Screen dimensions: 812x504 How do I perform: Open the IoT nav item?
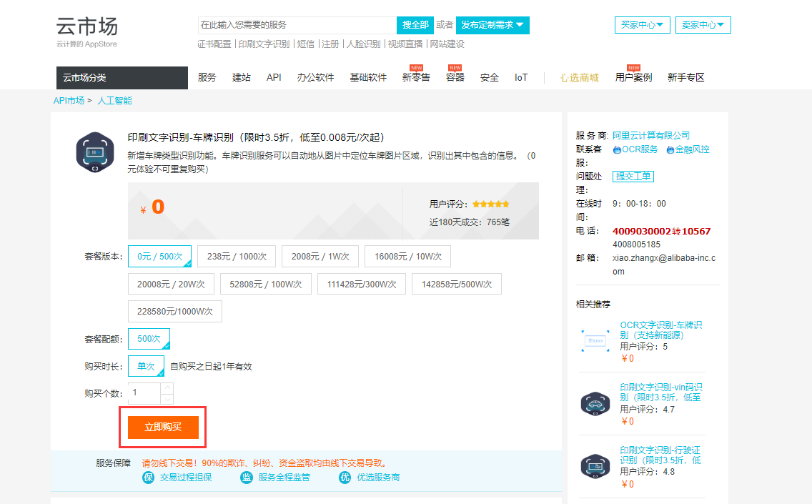pyautogui.click(x=521, y=78)
